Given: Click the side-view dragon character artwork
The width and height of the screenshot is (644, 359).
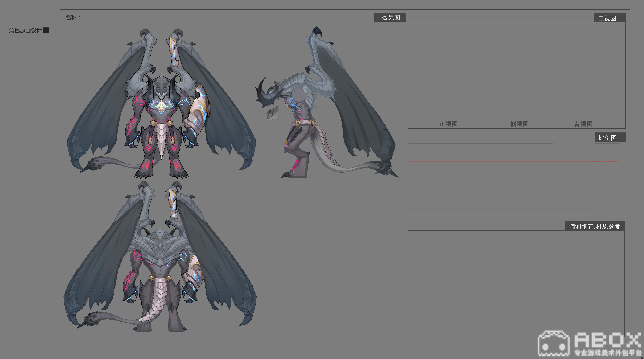Looking at the screenshot, I should click(327, 103).
